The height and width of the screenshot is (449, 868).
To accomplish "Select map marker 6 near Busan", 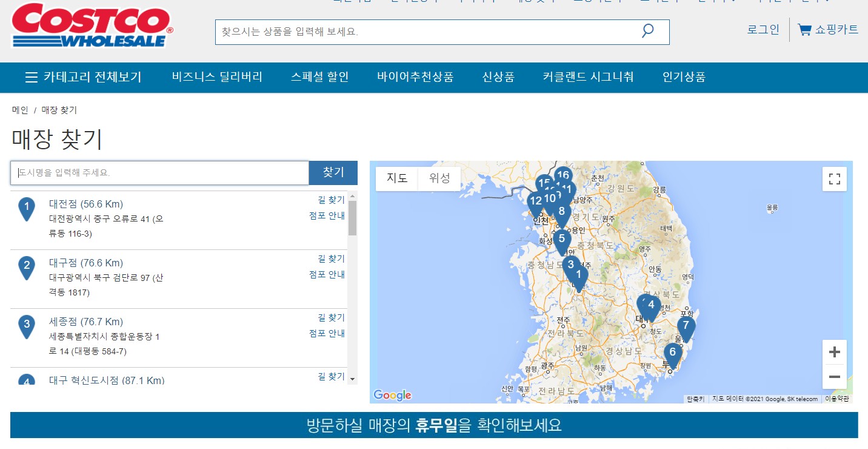I will coord(672,356).
